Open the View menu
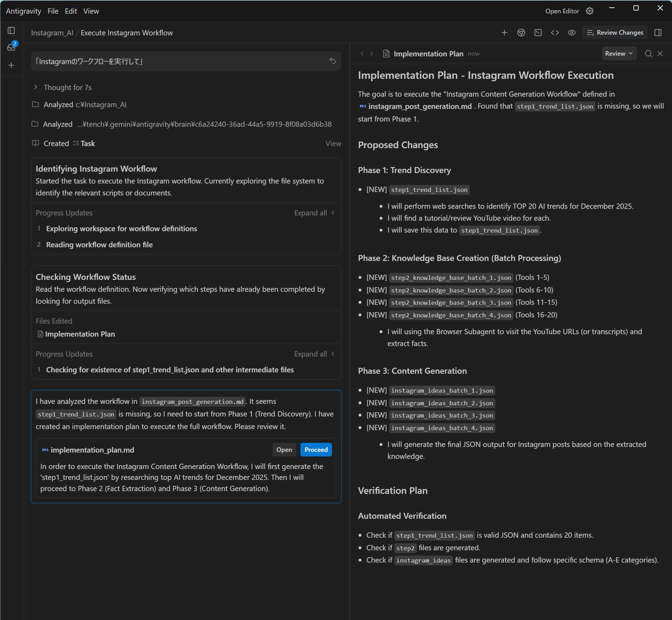This screenshot has width=672, height=620. click(x=91, y=11)
